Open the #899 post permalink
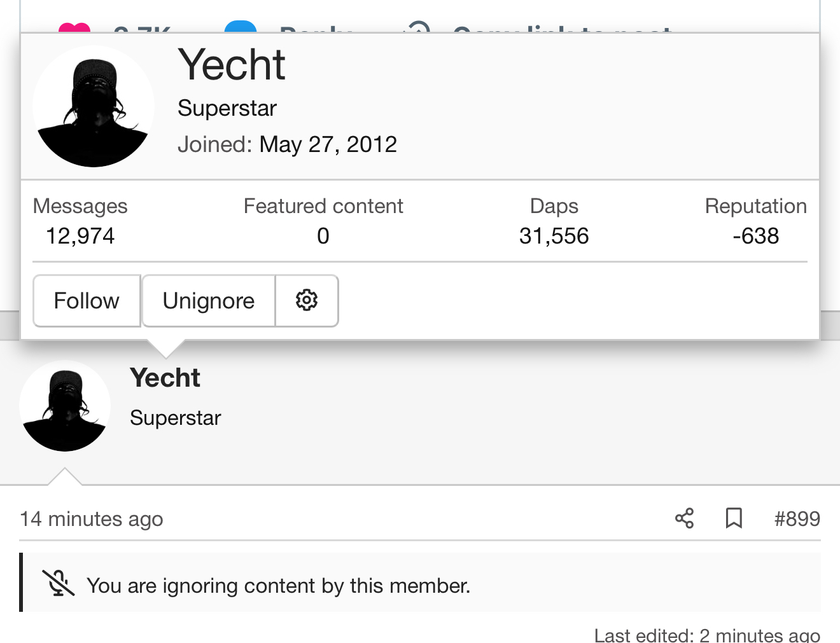Viewport: 840px width, 643px height. (797, 518)
